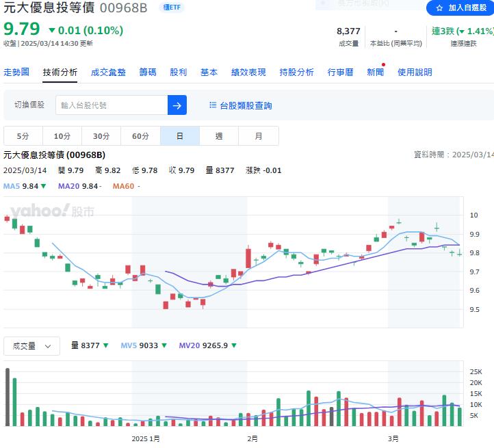Click the star icon to add watchlist
Screen dimensions: 494x448
(439, 8)
